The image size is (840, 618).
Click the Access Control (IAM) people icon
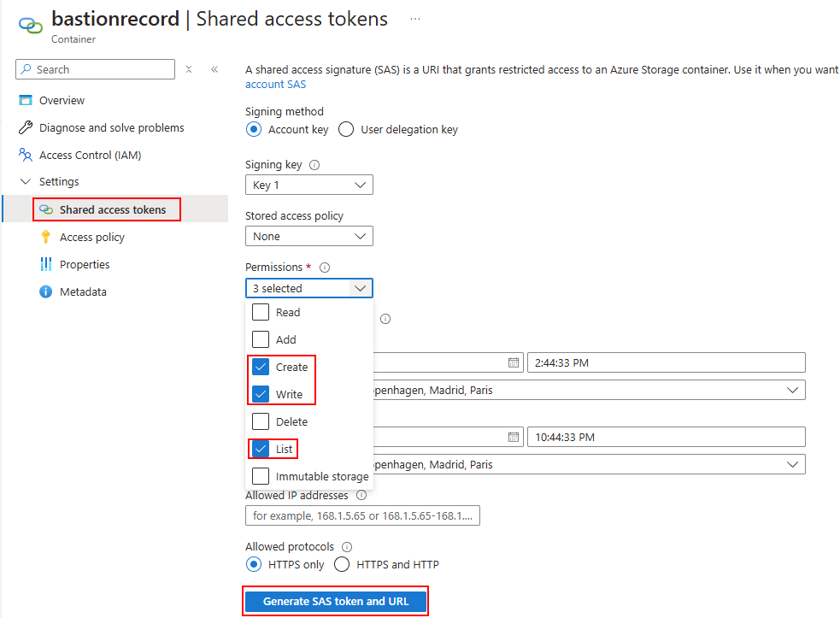25,155
